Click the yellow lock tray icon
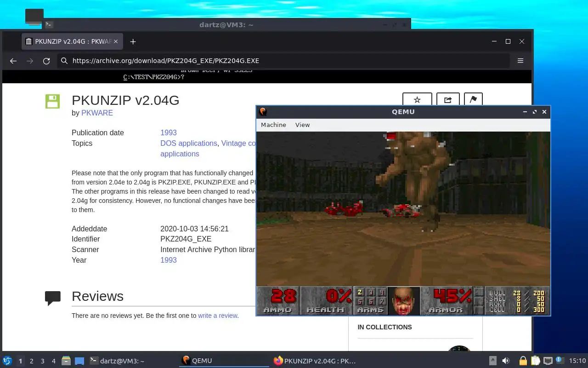Image resolution: width=588 pixels, height=368 pixels. coord(523,361)
